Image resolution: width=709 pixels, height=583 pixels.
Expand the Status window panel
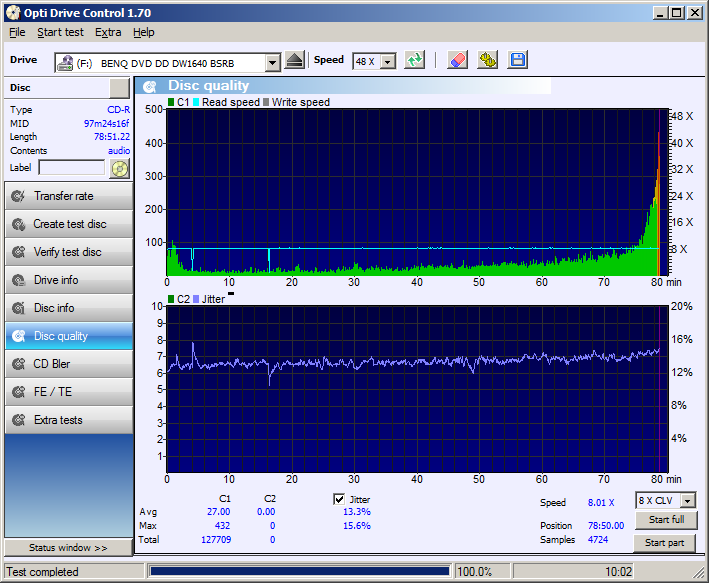click(x=68, y=548)
